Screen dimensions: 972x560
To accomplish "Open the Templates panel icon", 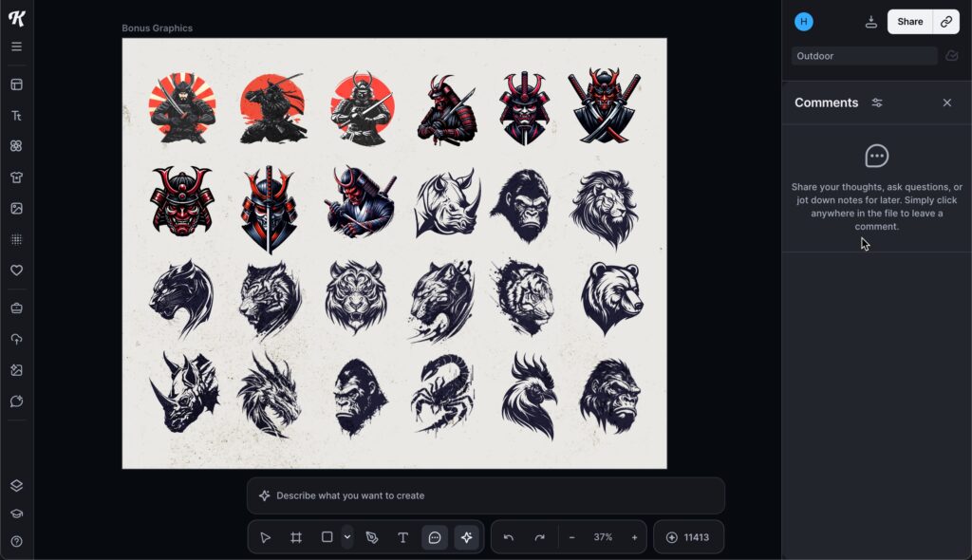I will tap(17, 84).
